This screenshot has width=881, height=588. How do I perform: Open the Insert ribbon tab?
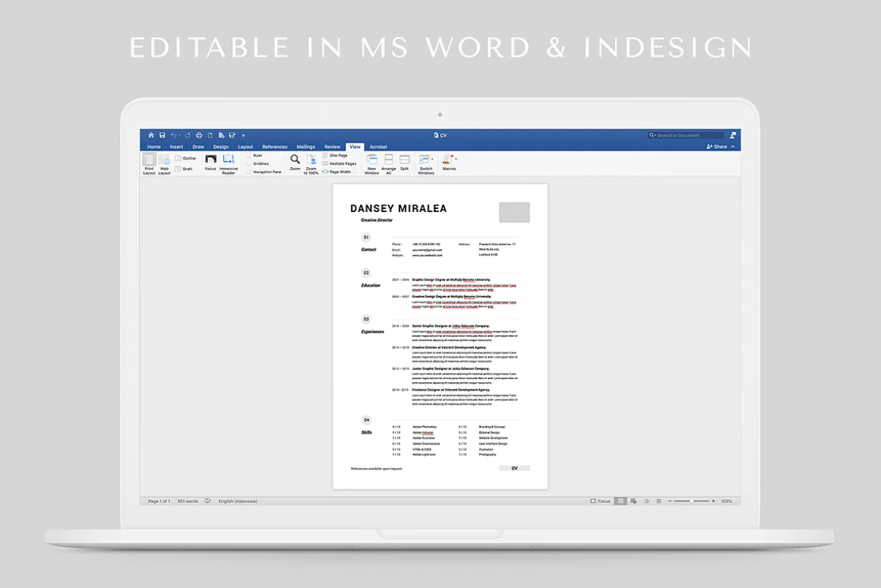176,147
